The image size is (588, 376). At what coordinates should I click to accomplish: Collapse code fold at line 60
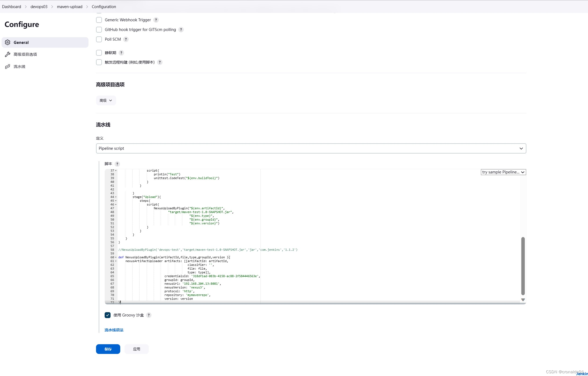point(116,257)
